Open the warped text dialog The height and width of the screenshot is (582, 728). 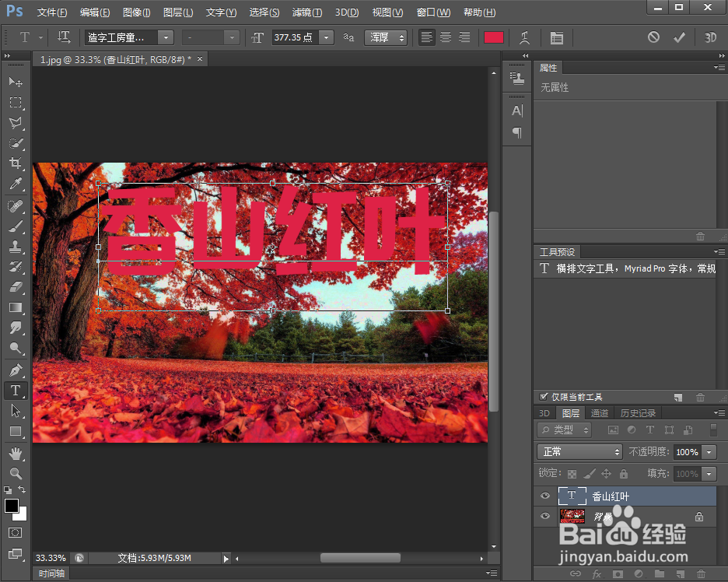coord(525,37)
